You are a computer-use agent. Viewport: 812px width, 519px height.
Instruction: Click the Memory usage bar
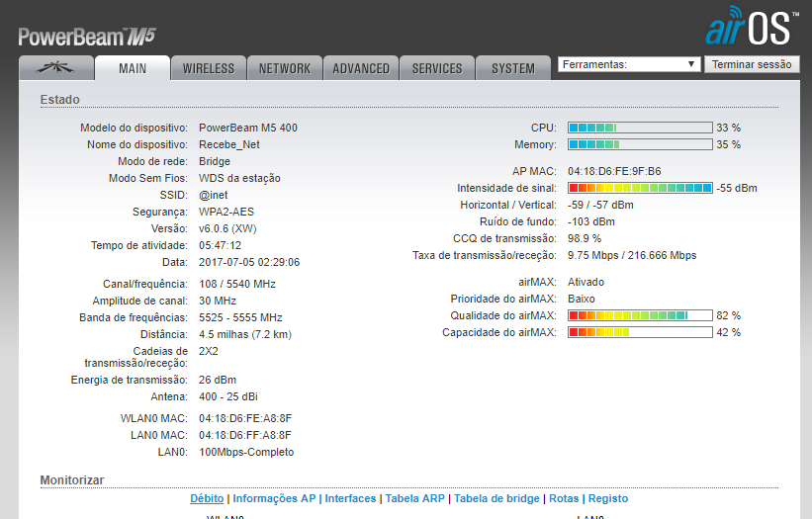point(640,144)
